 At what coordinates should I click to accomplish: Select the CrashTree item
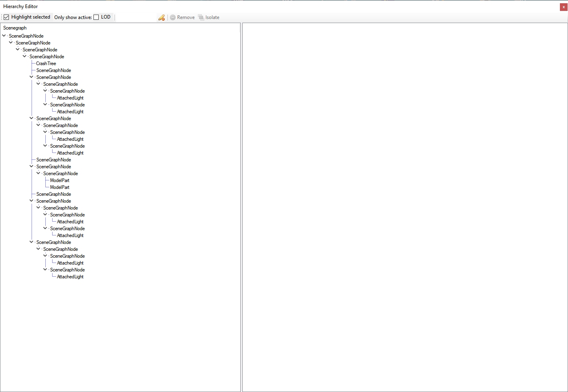(46, 64)
